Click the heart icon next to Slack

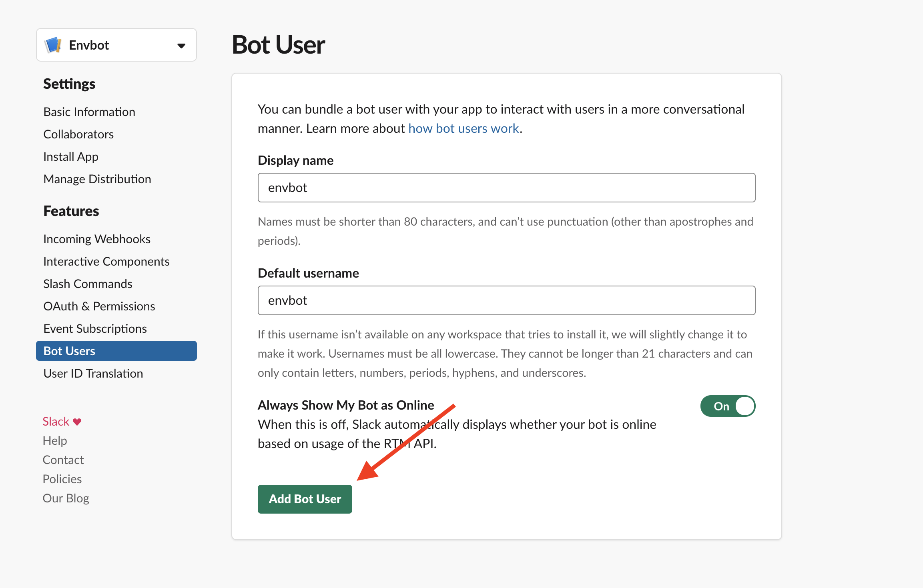tap(77, 422)
